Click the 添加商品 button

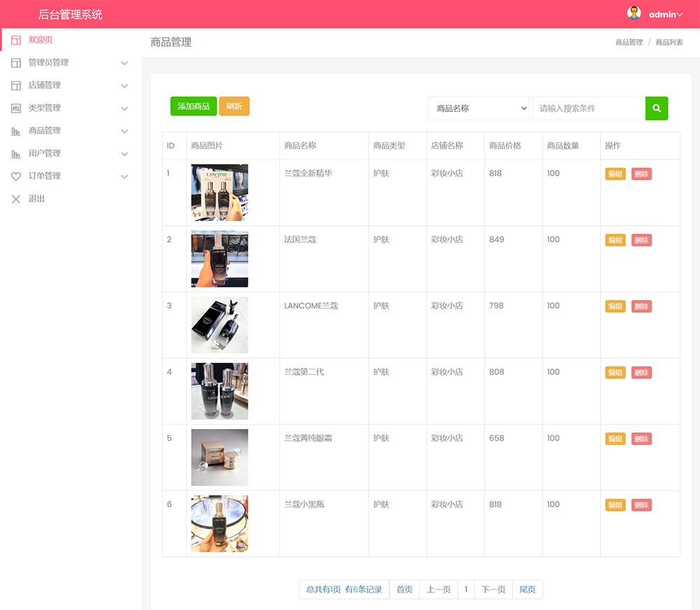coord(193,106)
